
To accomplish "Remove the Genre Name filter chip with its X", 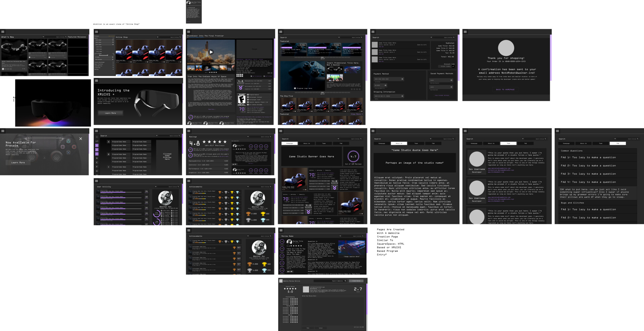I will pos(113,40).
